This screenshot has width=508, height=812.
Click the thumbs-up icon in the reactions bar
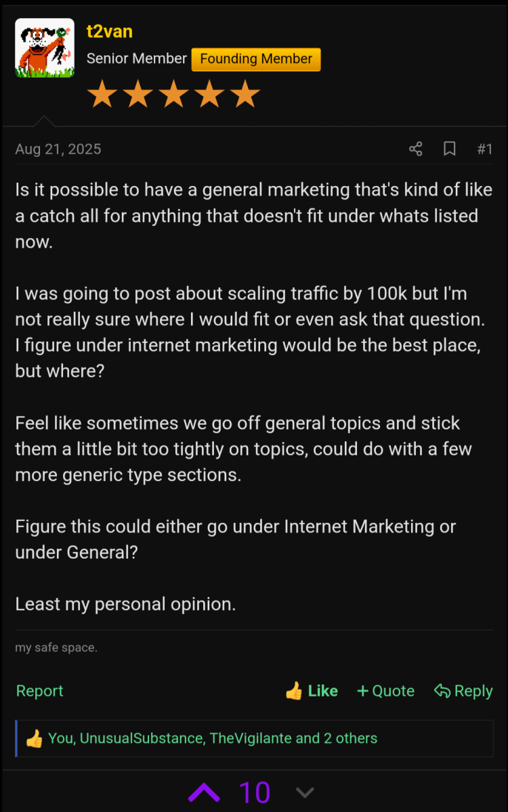34,738
